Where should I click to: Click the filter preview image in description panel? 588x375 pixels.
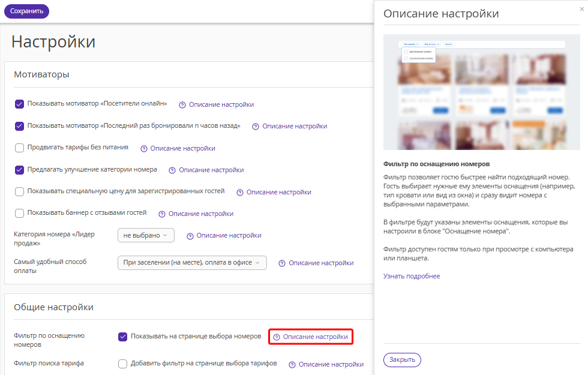click(481, 92)
